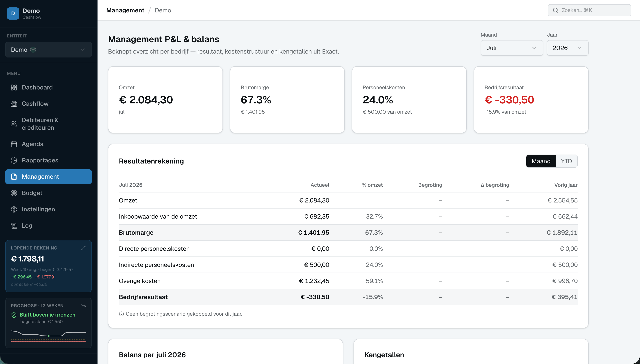This screenshot has height=364, width=640.
Task: Click the Bedrijfsresultaat summary card
Action: click(531, 99)
